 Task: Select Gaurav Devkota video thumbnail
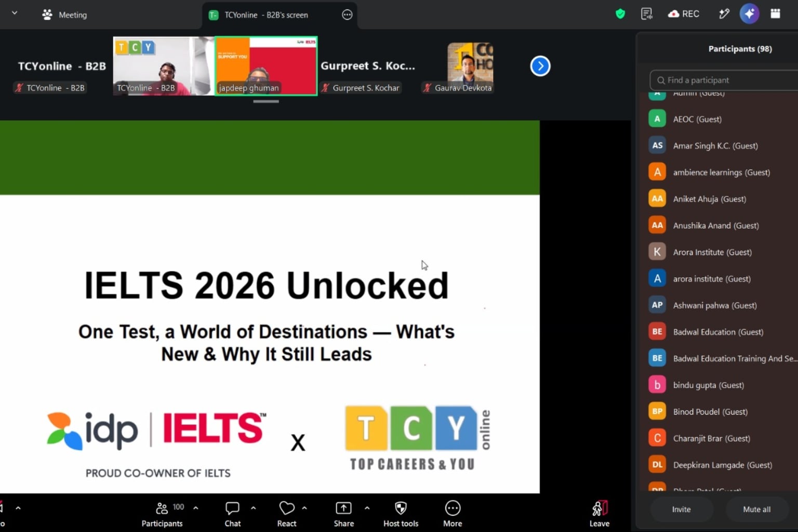click(470, 66)
